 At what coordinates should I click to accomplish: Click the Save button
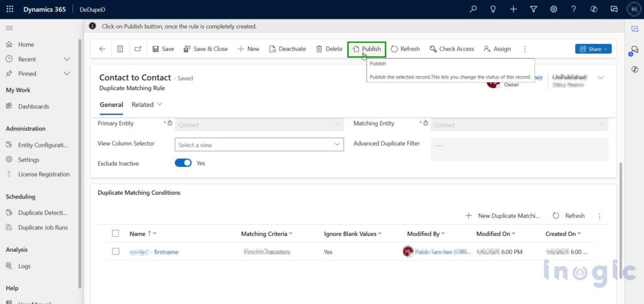(163, 49)
